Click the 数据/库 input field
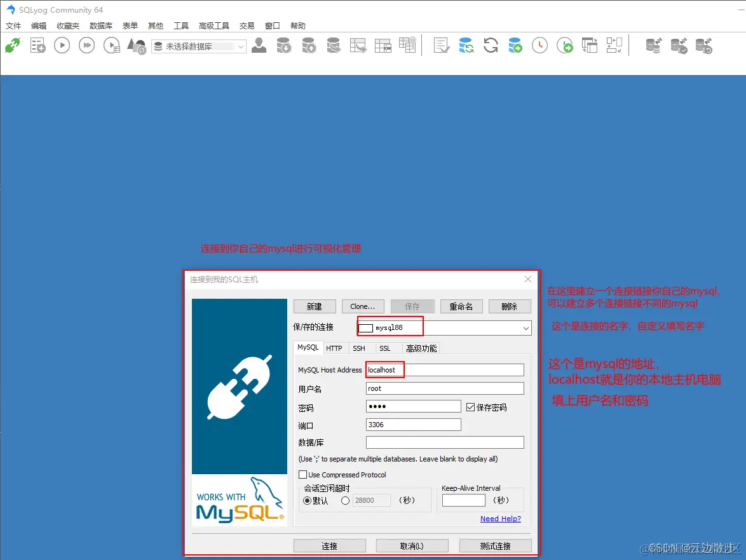 pos(445,442)
